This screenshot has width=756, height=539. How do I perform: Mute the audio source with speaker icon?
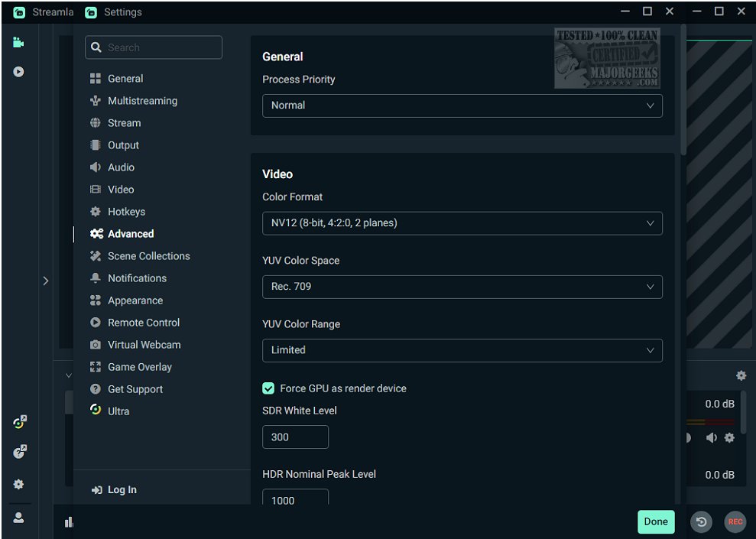711,438
